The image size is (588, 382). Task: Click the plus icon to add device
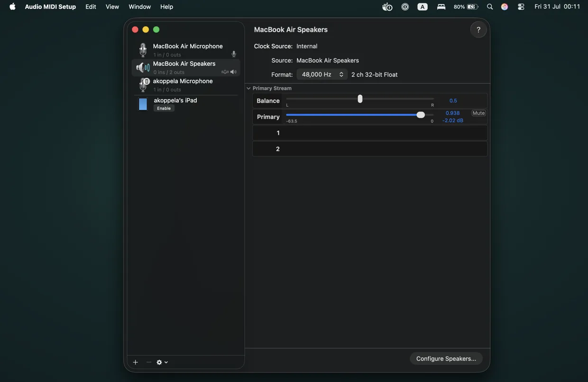coord(135,362)
